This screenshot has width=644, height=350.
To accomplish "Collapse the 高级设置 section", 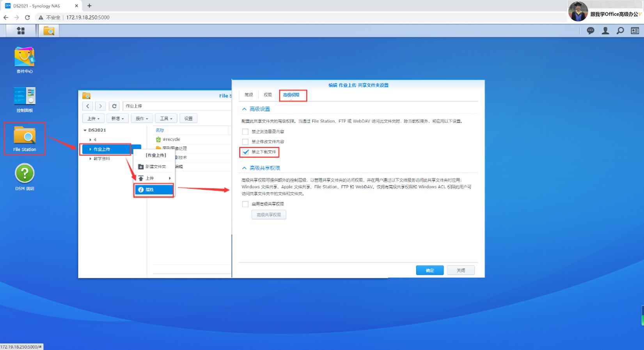I will 244,109.
